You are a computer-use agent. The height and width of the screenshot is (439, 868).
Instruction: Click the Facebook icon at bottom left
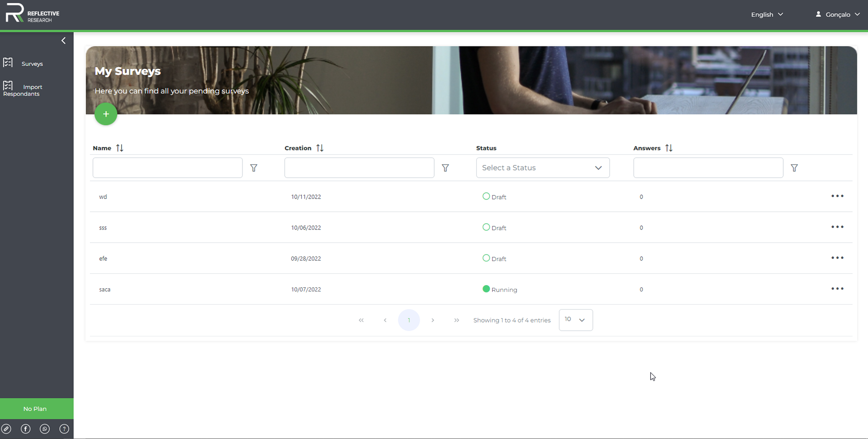(x=26, y=429)
